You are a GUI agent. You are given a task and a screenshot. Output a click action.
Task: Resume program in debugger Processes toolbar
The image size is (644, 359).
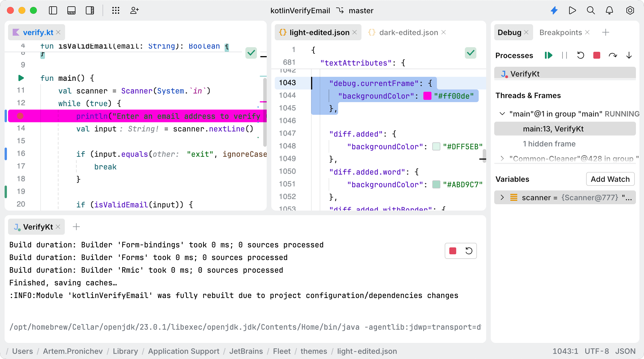tap(548, 55)
